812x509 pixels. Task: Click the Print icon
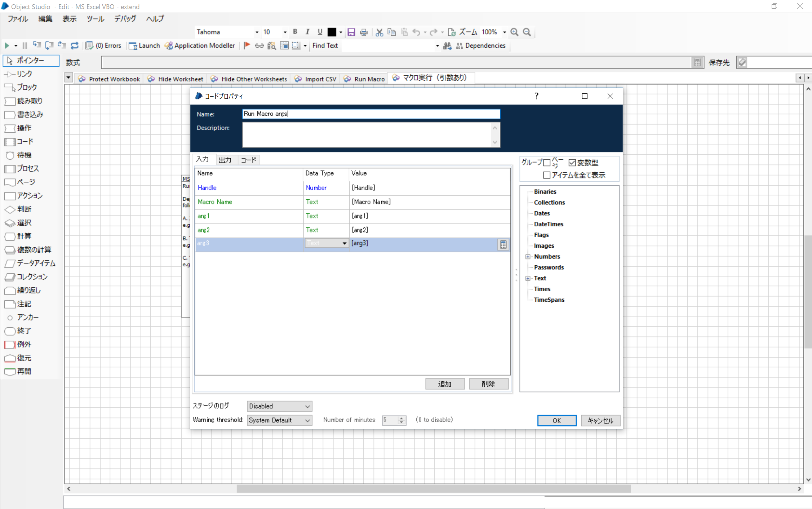364,32
